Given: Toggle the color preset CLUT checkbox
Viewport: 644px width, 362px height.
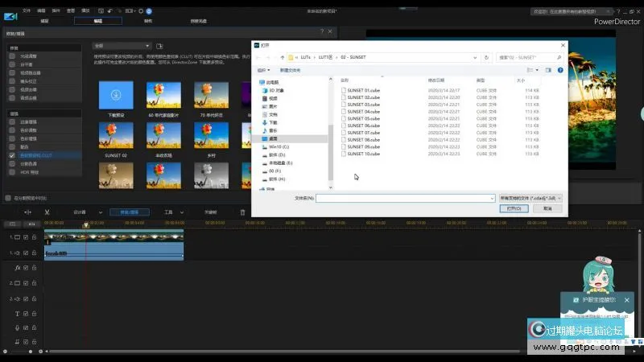Looking at the screenshot, I should [x=12, y=154].
